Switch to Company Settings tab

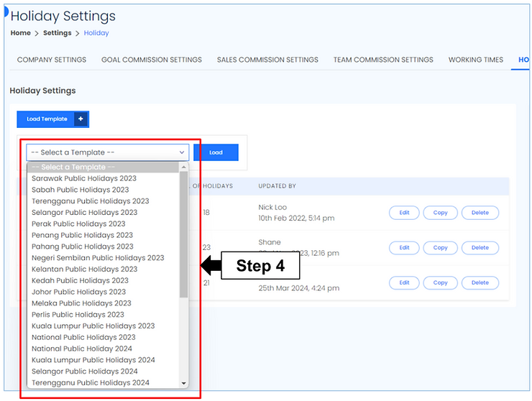click(x=52, y=60)
